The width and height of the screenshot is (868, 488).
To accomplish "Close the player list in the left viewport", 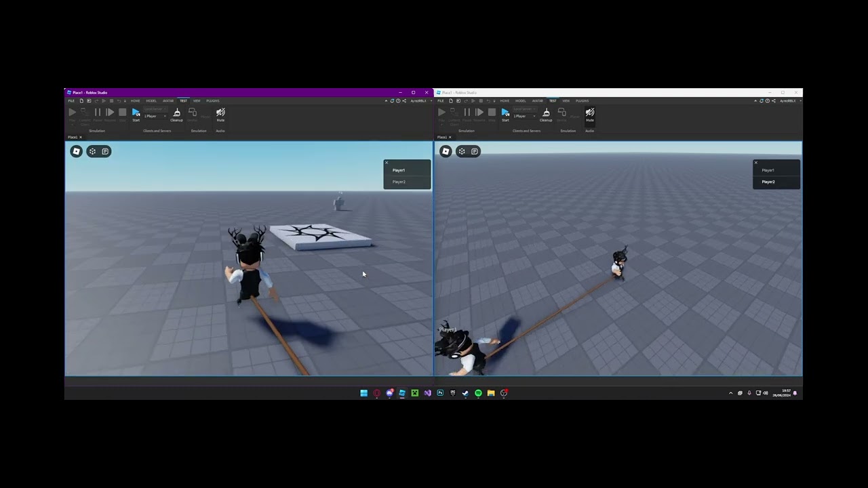I will pyautogui.click(x=387, y=162).
